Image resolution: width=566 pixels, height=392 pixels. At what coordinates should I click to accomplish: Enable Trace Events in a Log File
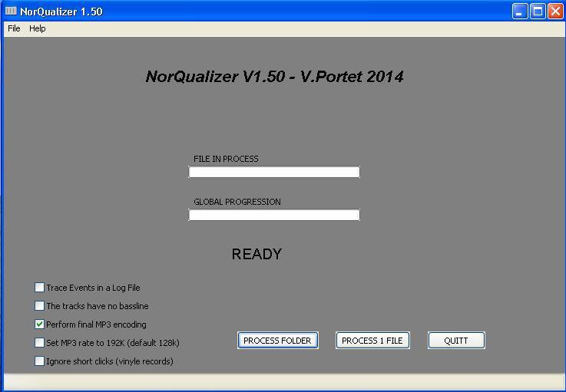pos(40,288)
